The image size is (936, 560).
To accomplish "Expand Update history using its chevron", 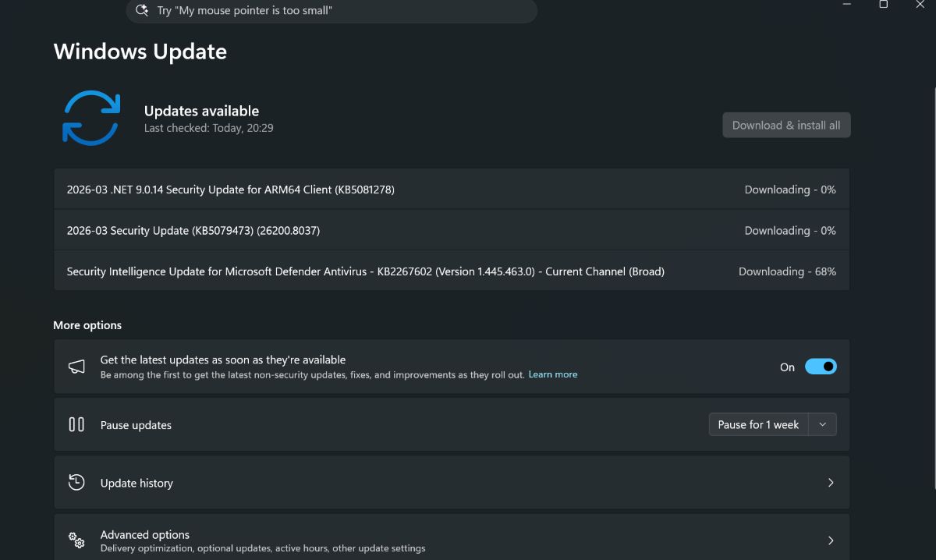I will coord(831,483).
